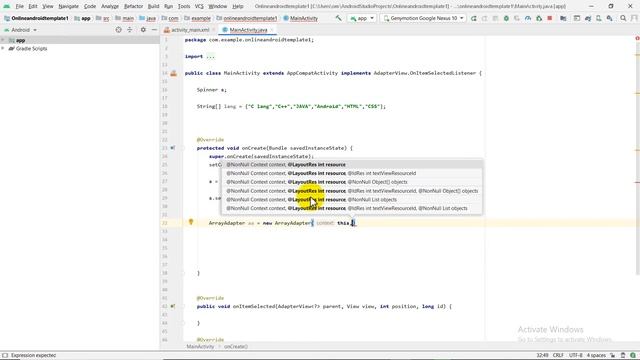Viewport: 640px width, 360px height.
Task: Collapse the onCreate method fold marker
Action: (x=183, y=148)
